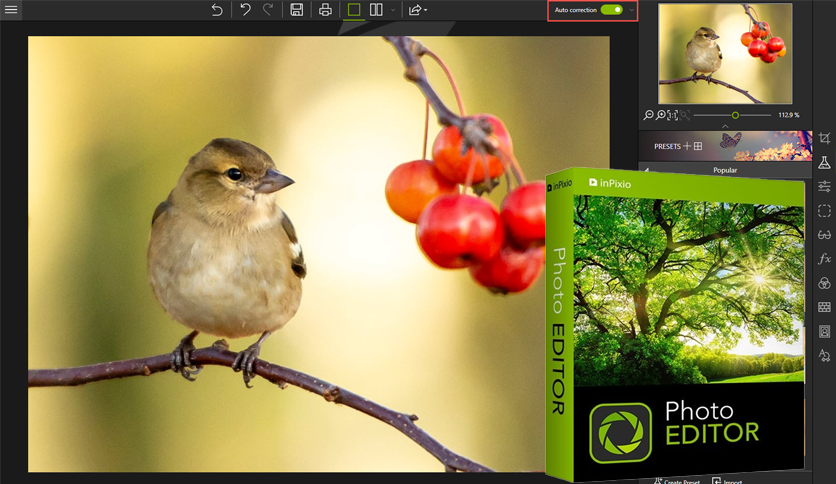Click the Import presets button
Screen dimensions: 836x484
pos(727,481)
